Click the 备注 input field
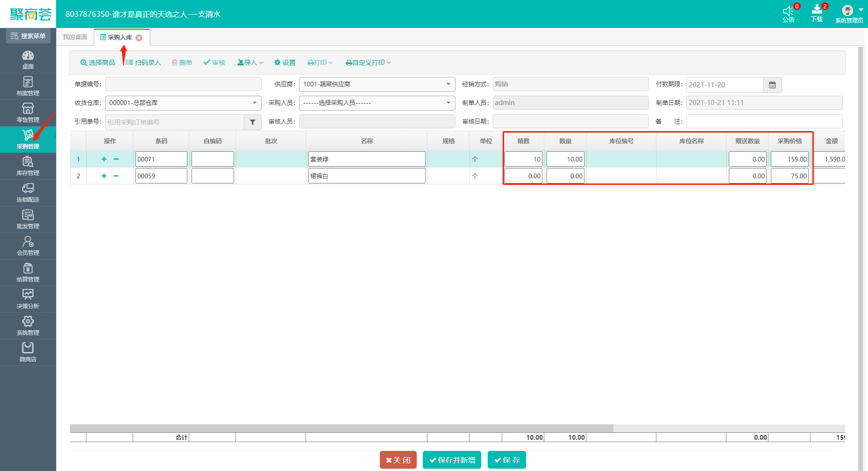Image resolution: width=868 pixels, height=471 pixels. 764,121
